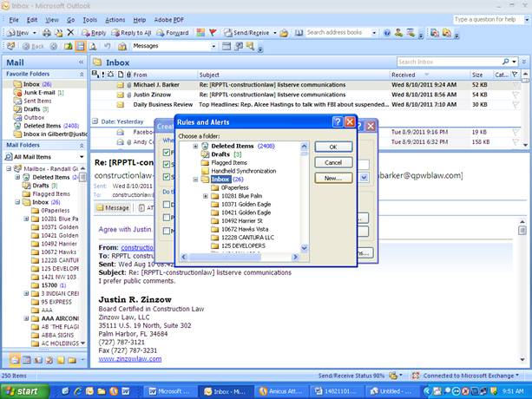532x399 pixels.
Task: Click the blue Help icon in the toolbar
Action: (387, 33)
